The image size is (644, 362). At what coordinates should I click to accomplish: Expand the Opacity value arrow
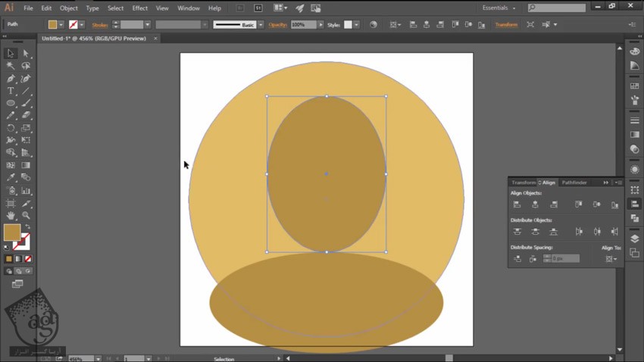coord(320,25)
